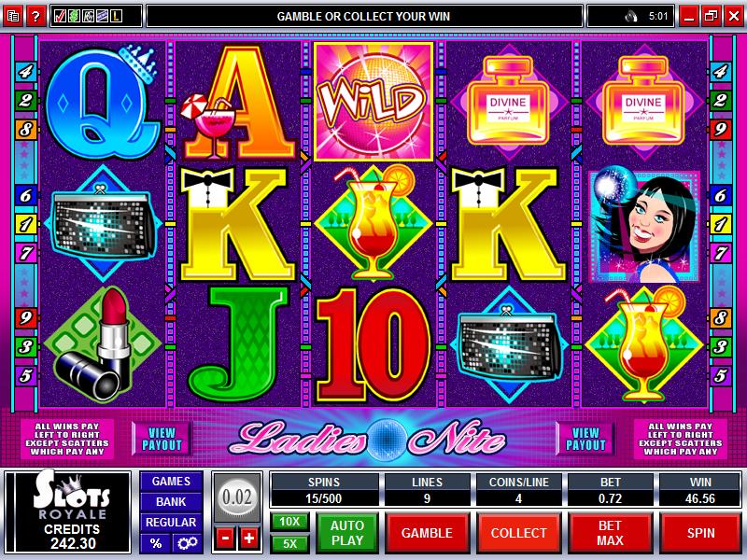The image size is (747, 560).
Task: Click the percent icon button
Action: point(156,543)
